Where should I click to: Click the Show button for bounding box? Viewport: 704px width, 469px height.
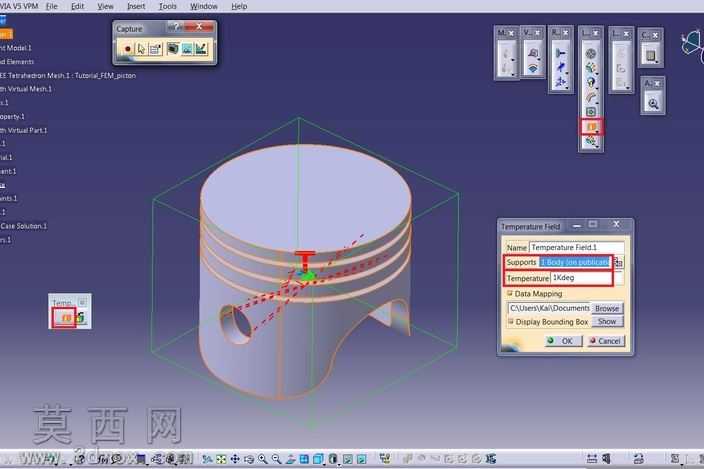[607, 321]
